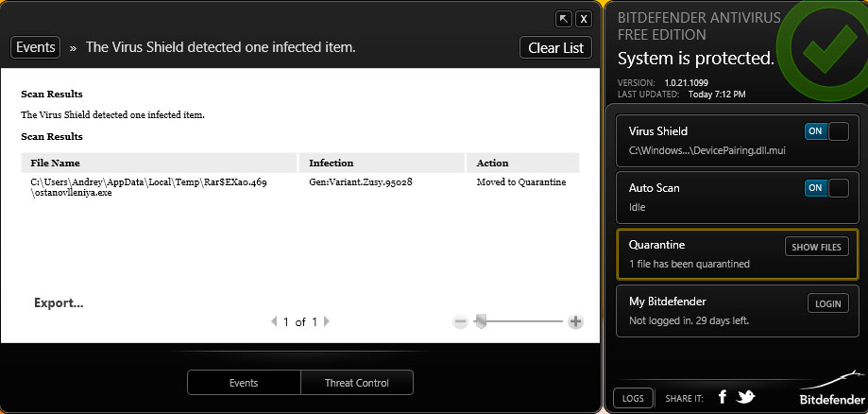Click the zoom in plus icon
The height and width of the screenshot is (414, 868).
click(576, 321)
